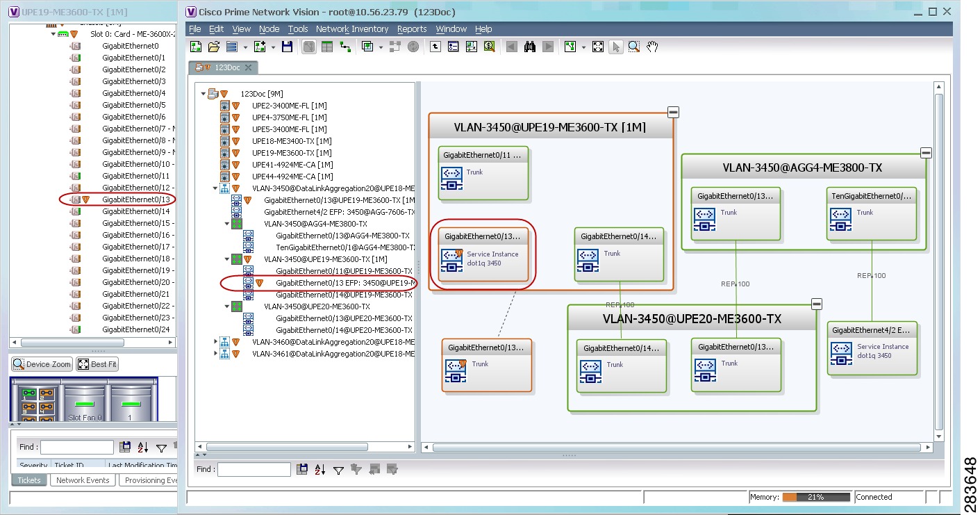Click the magnifier-with-dollar-sign icon in the toolbar
980x515 pixels.
click(489, 47)
